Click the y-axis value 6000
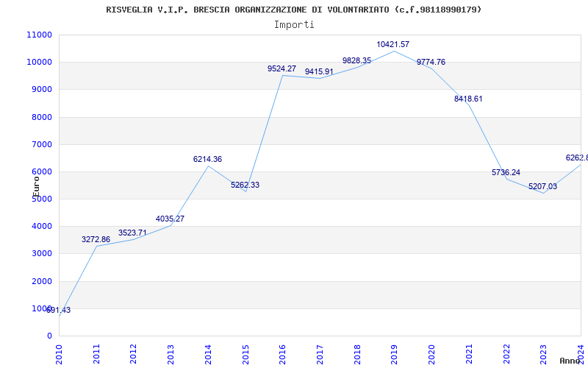Screen dimensions: 588x368 (42, 171)
